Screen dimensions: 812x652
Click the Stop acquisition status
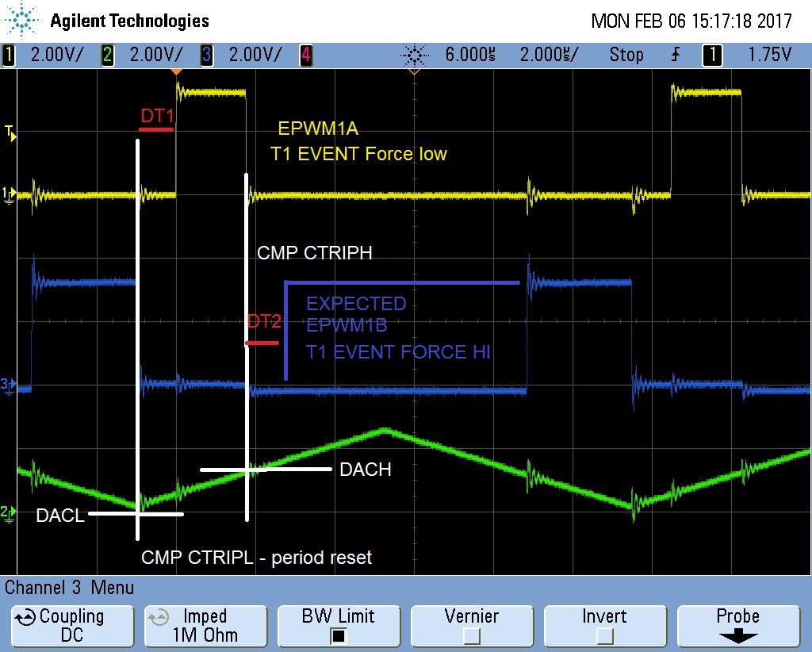[626, 55]
